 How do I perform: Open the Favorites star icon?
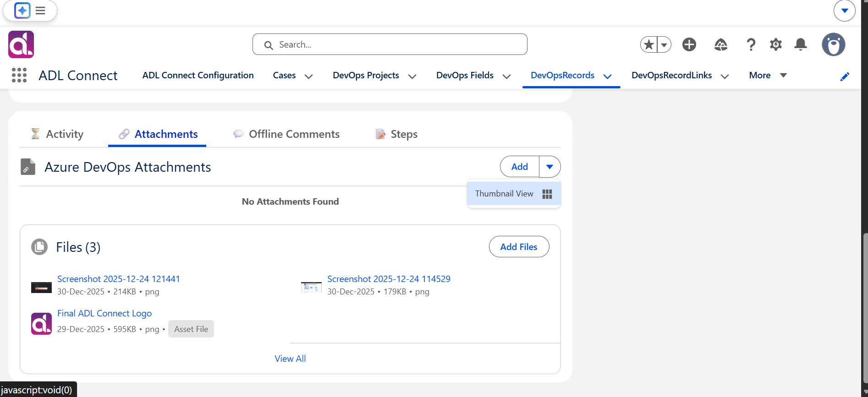[648, 44]
